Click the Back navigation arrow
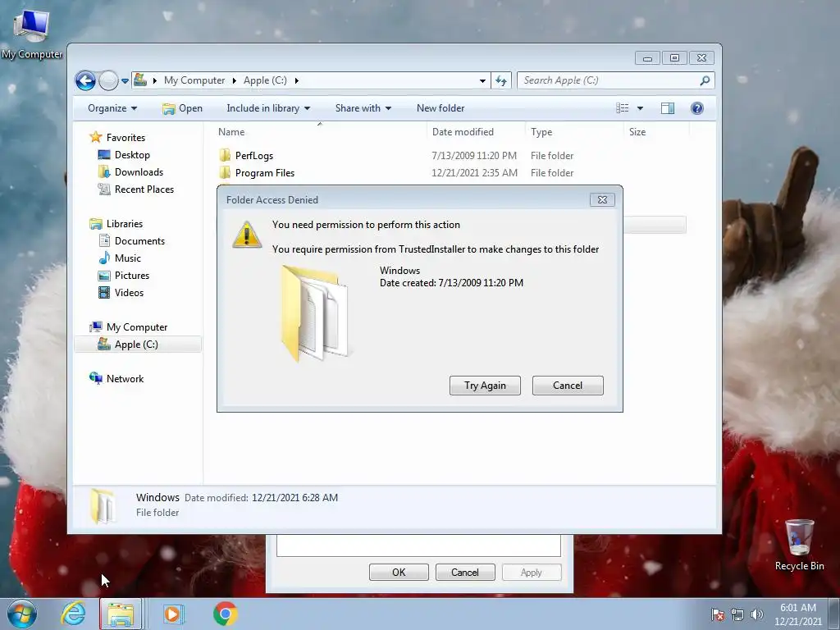The width and height of the screenshot is (840, 630). point(85,81)
